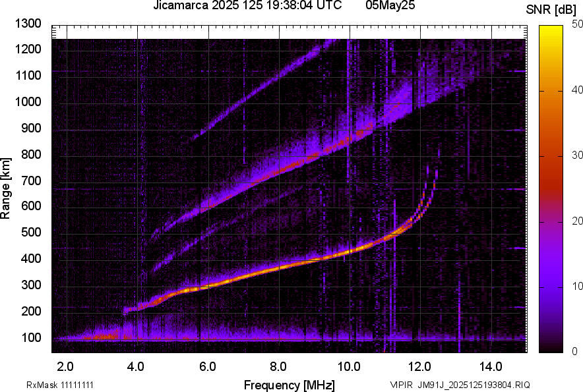The image size is (583, 392).
Task: Click the 'VIPIR' footer label
Action: point(401,385)
